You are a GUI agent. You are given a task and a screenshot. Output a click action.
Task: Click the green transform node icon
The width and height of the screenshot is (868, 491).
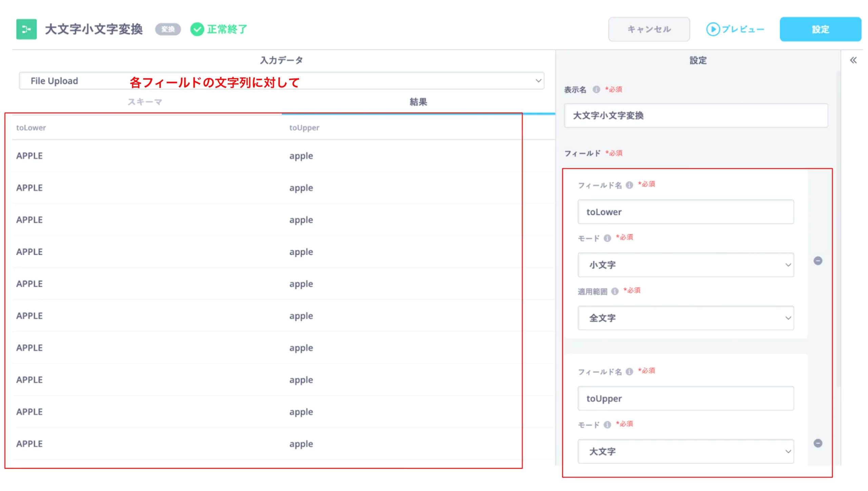coord(26,29)
